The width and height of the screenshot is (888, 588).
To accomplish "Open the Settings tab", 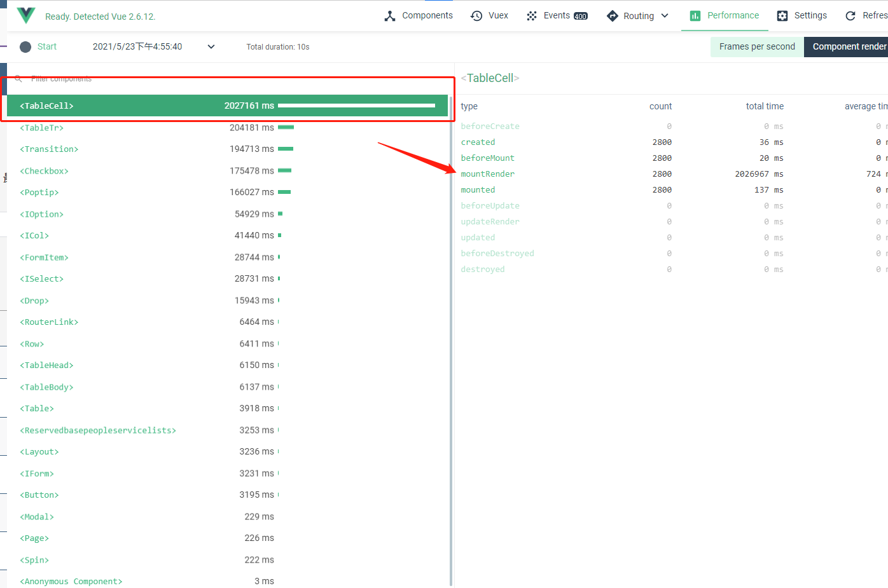I will click(802, 16).
